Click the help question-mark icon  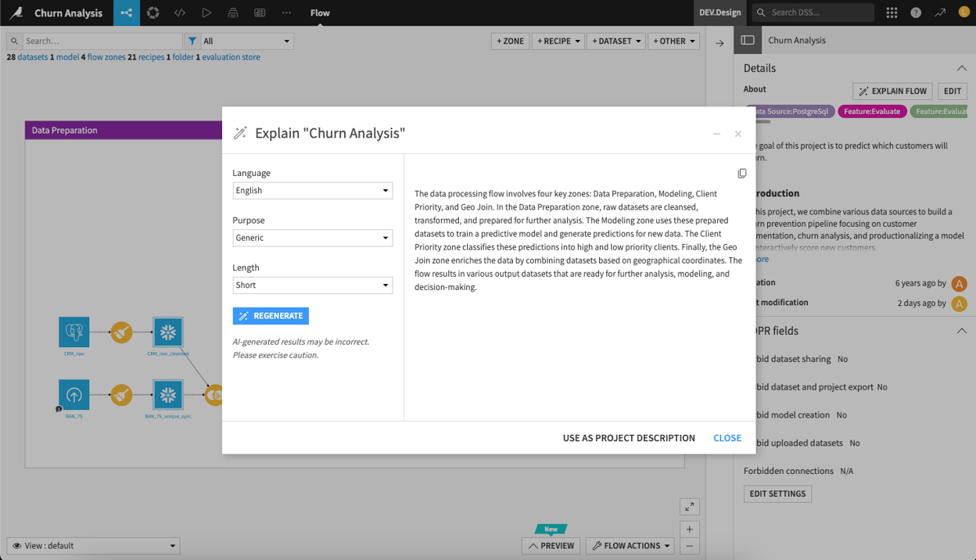click(917, 13)
